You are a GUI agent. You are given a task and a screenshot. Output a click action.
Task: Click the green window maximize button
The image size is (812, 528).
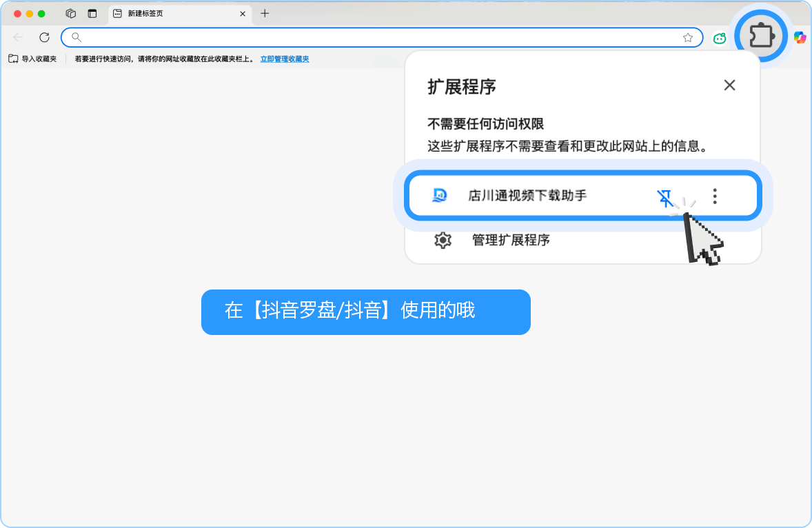pyautogui.click(x=41, y=14)
